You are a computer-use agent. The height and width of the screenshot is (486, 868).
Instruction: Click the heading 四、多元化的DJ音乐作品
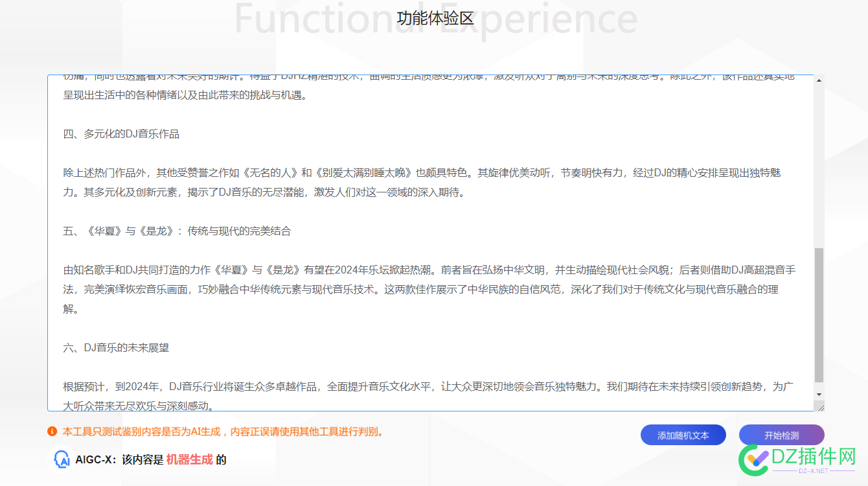coord(121,134)
